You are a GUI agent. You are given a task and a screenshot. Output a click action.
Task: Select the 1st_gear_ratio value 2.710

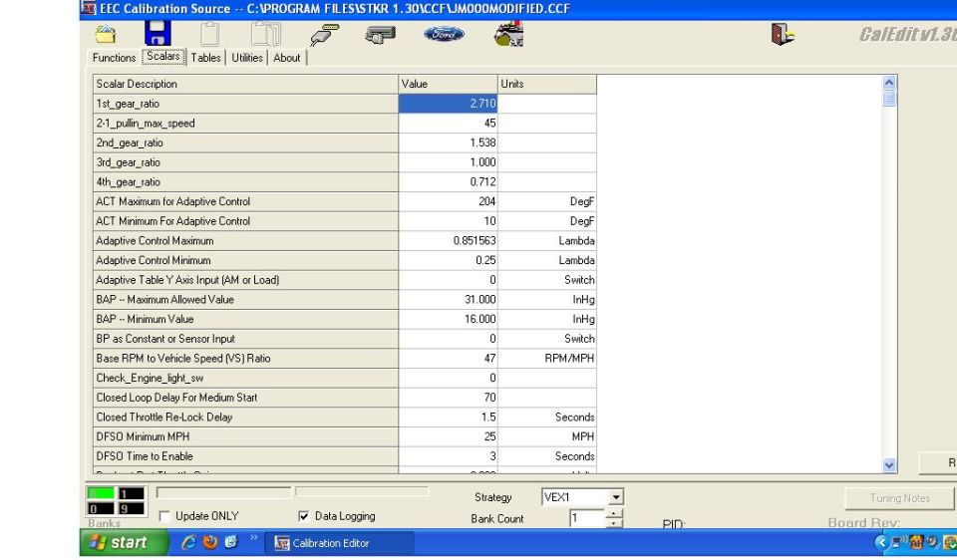click(x=448, y=104)
